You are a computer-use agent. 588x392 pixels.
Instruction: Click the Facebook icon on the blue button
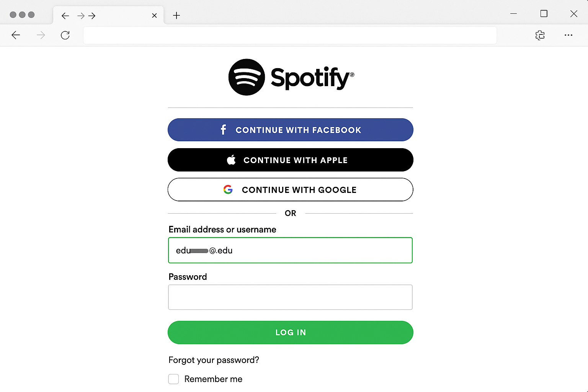[x=223, y=130]
